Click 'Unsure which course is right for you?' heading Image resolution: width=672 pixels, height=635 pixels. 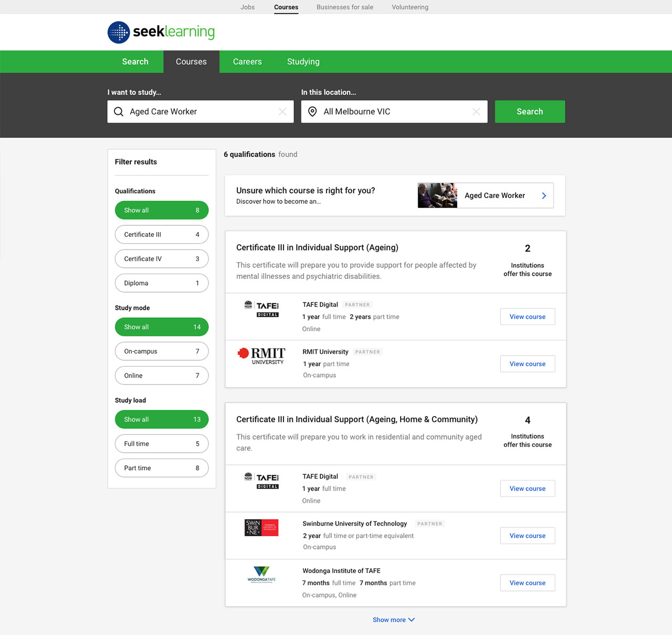point(306,191)
